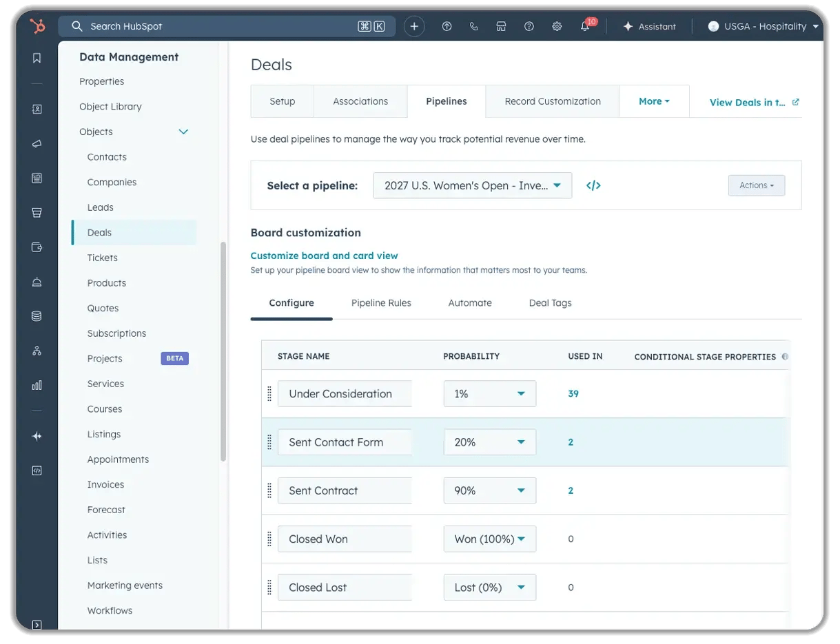Click the Search HubSpot field

(x=227, y=26)
